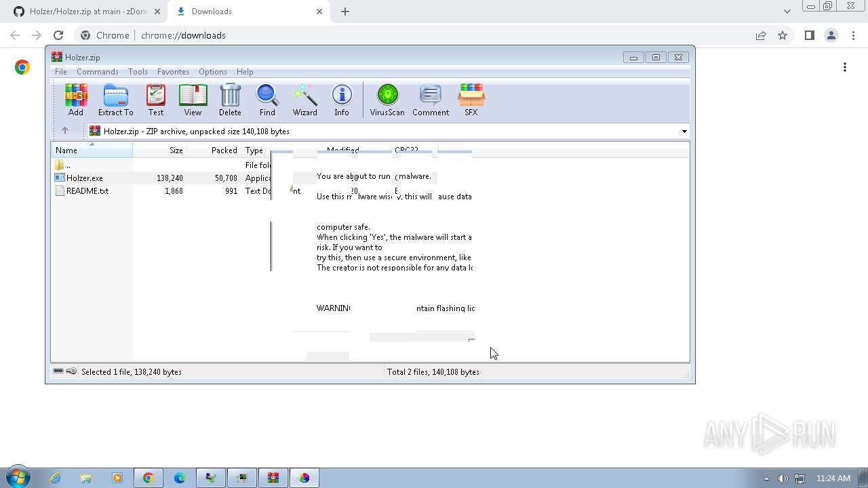Image resolution: width=868 pixels, height=488 pixels.
Task: Sort files by Name column header
Action: (92, 150)
